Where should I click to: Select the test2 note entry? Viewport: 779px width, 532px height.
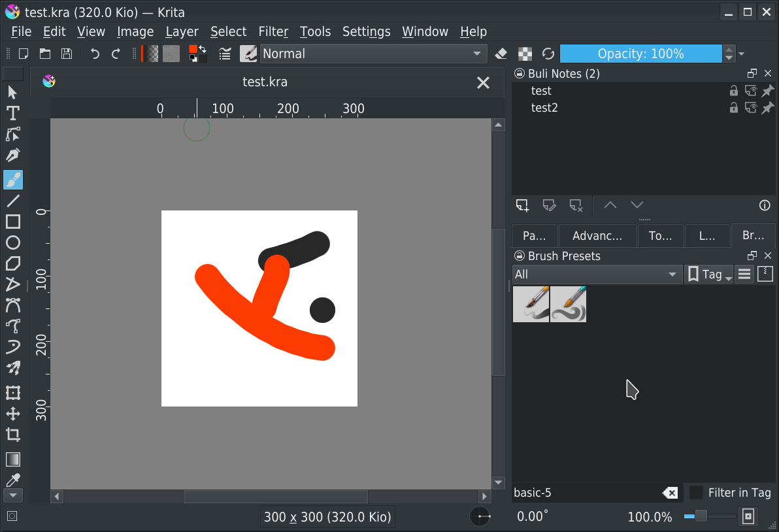coord(544,108)
